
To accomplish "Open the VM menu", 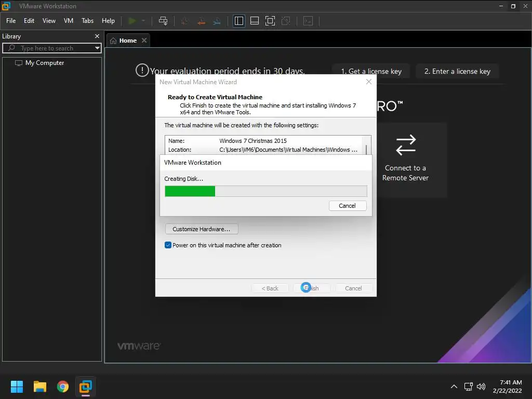I will coord(69,21).
